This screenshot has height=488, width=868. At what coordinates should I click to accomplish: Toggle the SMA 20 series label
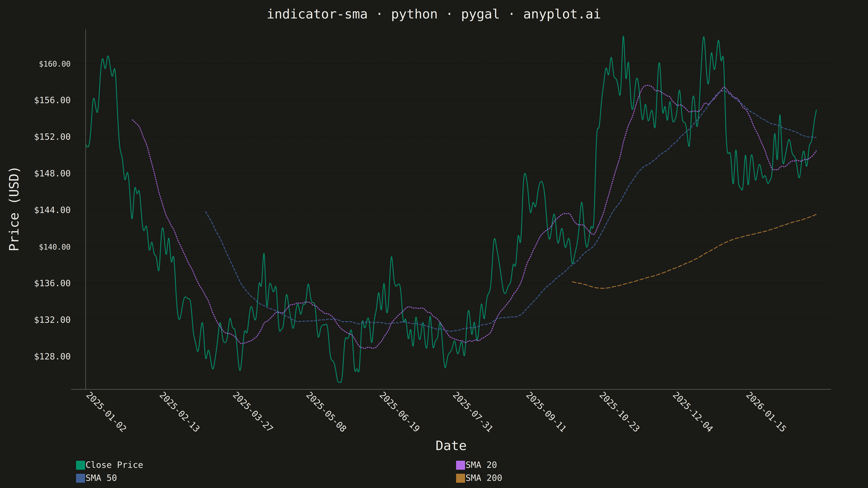point(481,465)
